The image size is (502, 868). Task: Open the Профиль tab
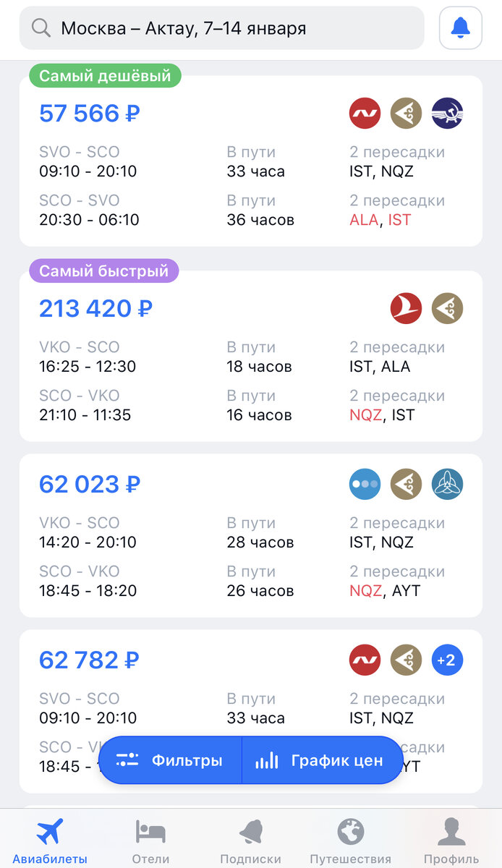click(x=452, y=839)
